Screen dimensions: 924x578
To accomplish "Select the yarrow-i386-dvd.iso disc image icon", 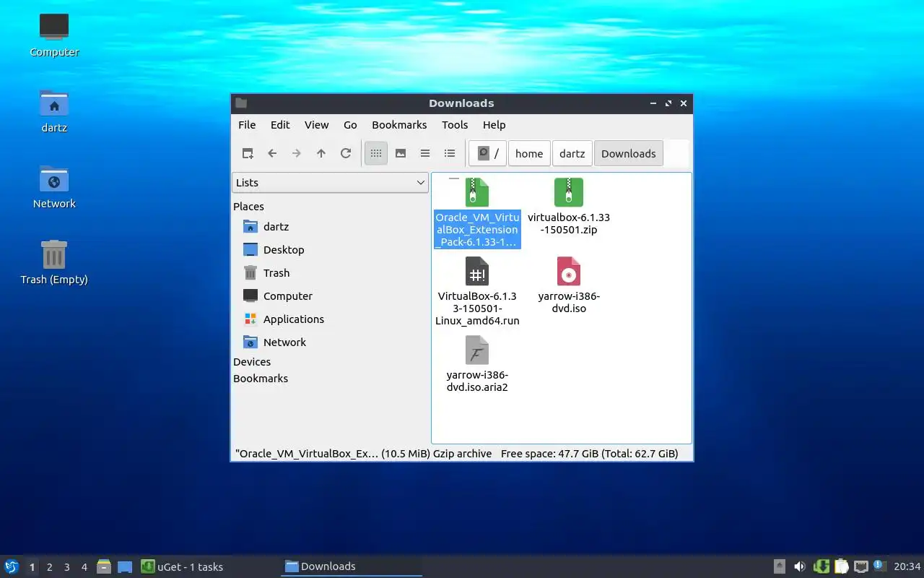I will (x=569, y=272).
